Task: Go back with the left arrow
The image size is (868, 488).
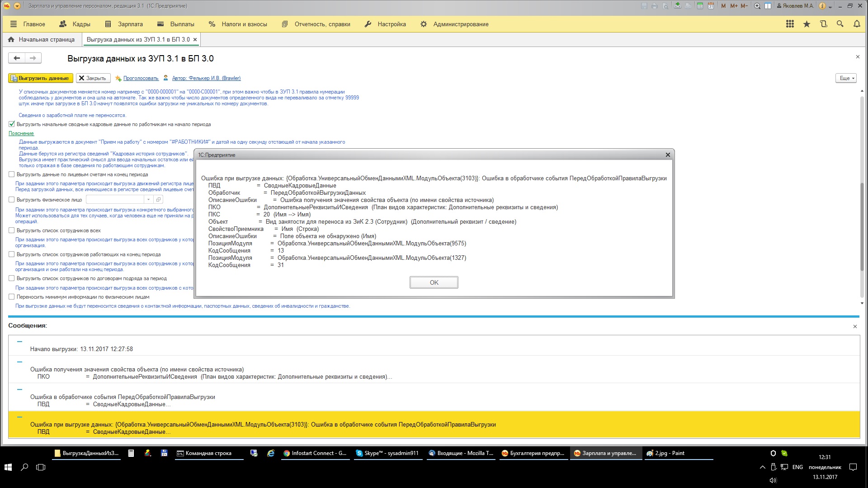Action: tap(17, 58)
